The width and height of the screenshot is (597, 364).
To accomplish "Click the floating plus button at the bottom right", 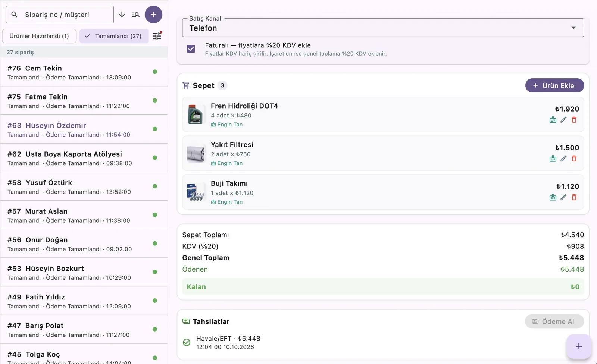I will (579, 346).
